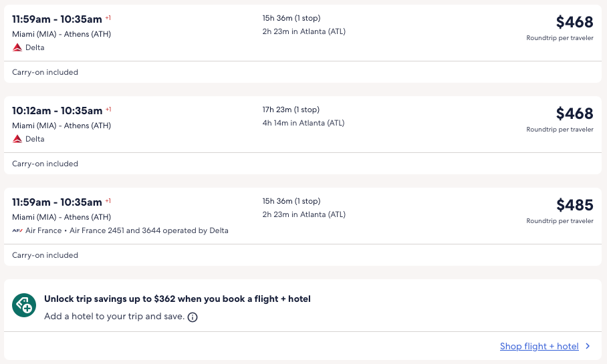Choose the $485 Air France fare

click(x=574, y=205)
